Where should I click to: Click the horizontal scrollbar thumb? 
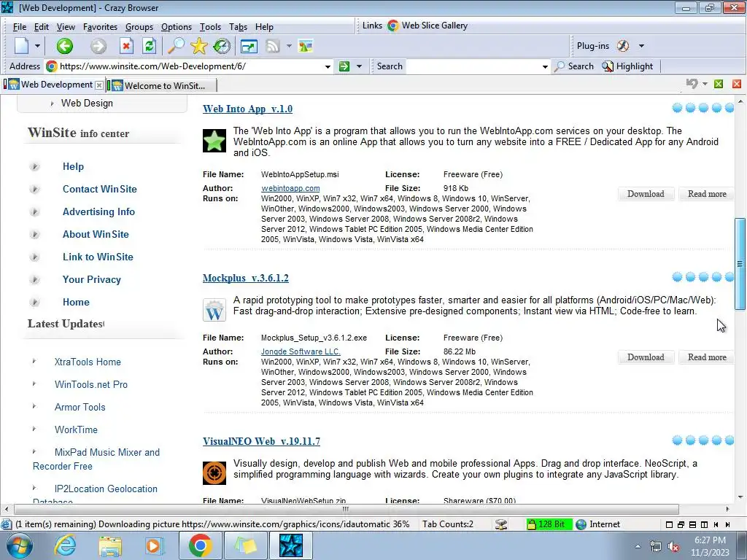click(x=346, y=509)
